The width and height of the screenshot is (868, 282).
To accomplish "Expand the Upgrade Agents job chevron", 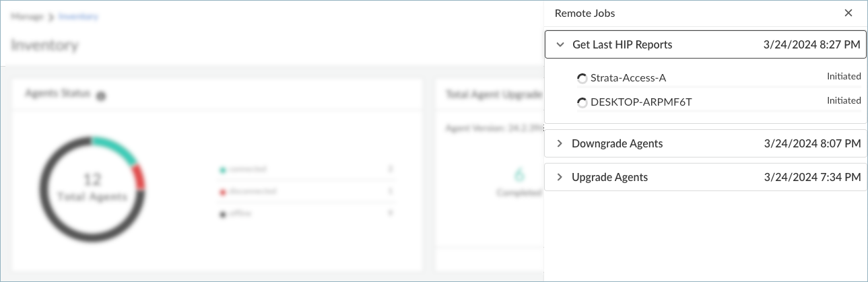I will pos(560,177).
